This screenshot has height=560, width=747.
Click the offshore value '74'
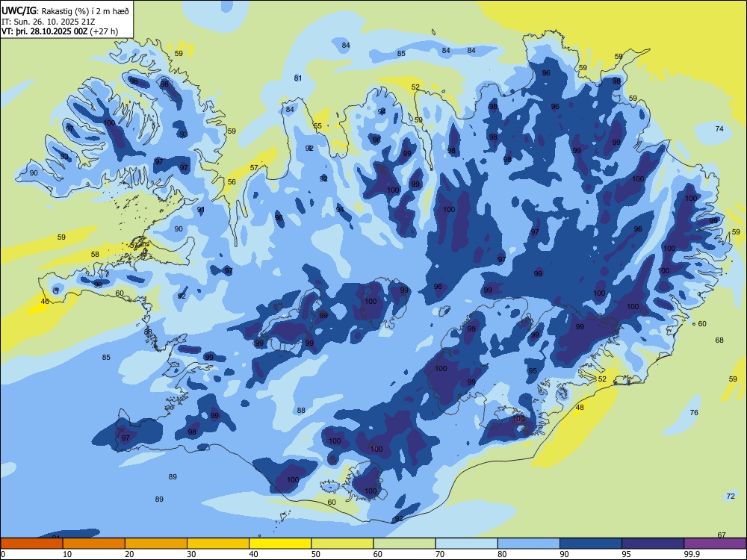[x=719, y=129]
